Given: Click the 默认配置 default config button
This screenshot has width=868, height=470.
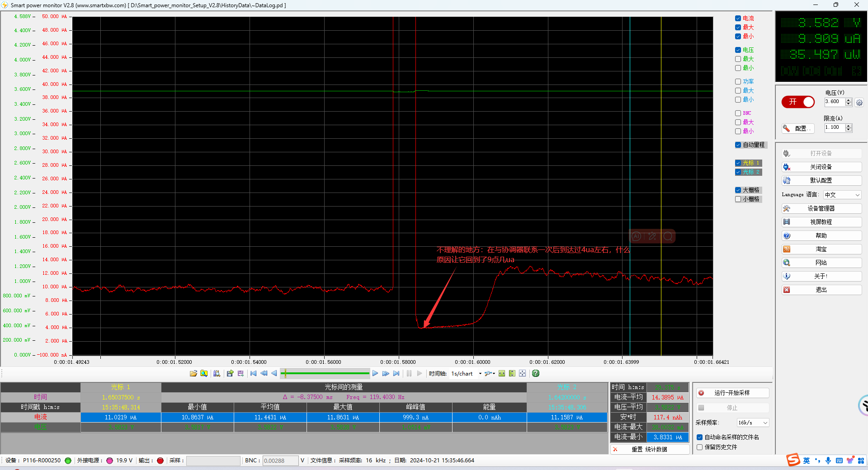Looking at the screenshot, I should tap(821, 181).
